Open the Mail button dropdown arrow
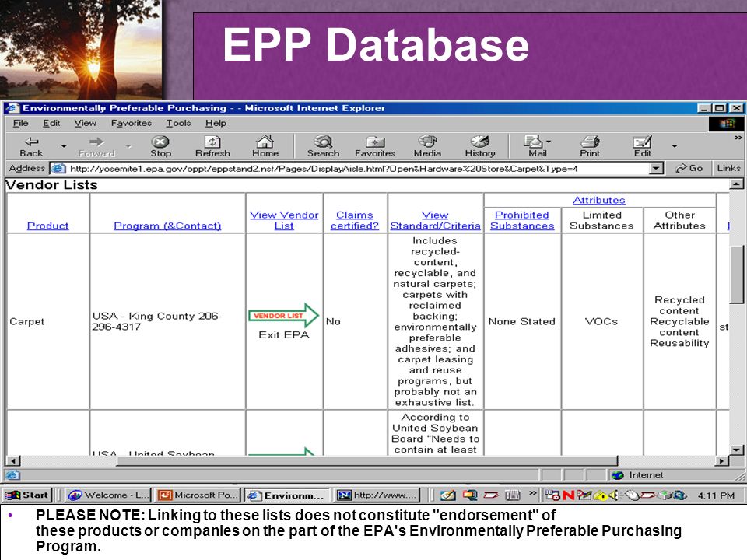The image size is (747, 560). [x=549, y=142]
